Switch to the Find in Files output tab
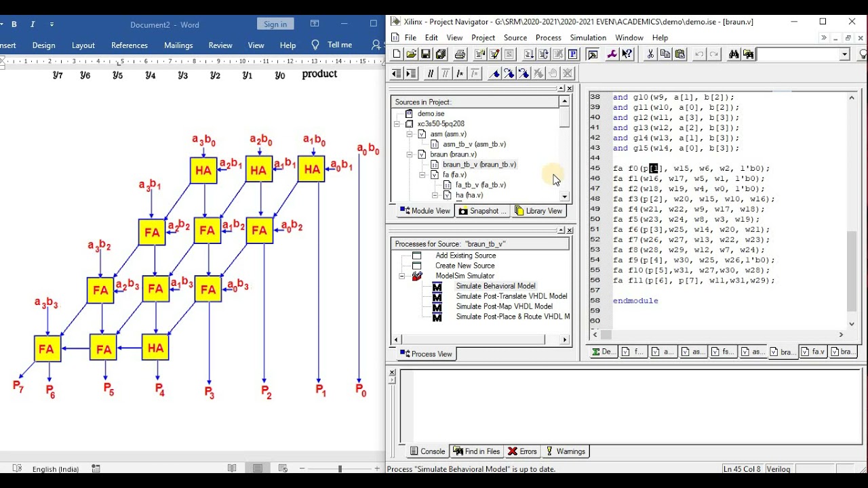 477,451
